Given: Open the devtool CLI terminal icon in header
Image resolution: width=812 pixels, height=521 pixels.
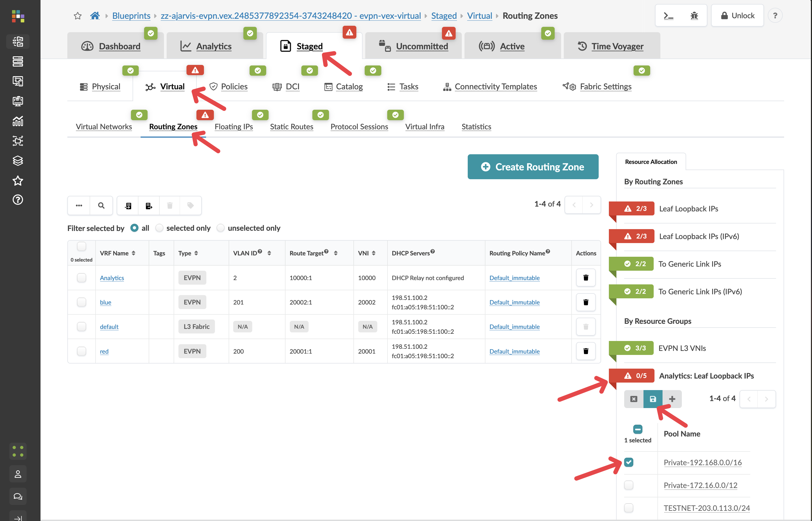Looking at the screenshot, I should point(668,15).
